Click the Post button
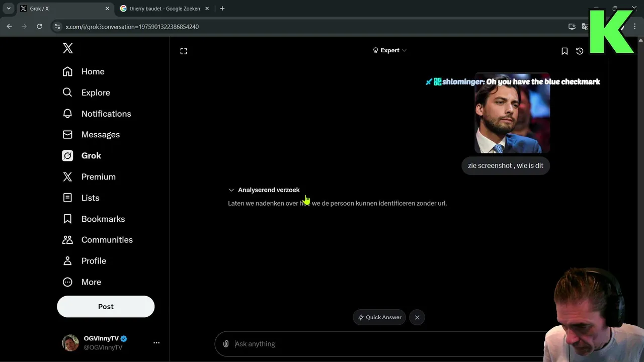Viewport: 644px width, 362px height. point(106,307)
